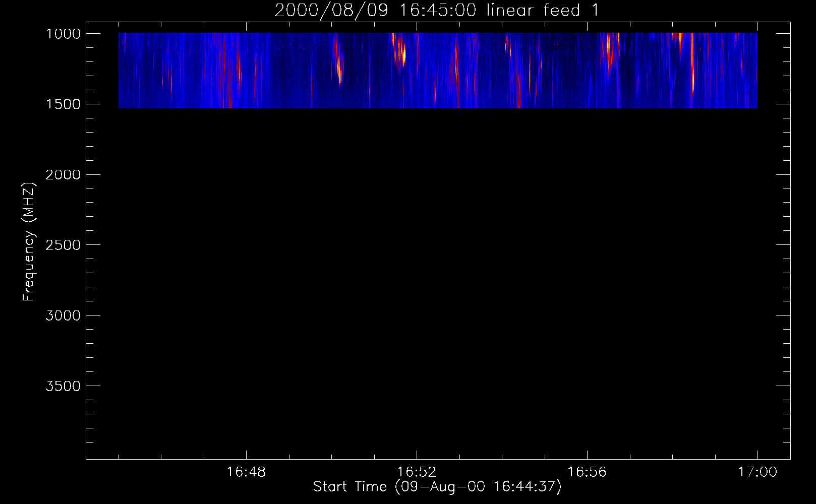Click the 16:48 time tick label
Screen dimensions: 816x504
[x=246, y=472]
